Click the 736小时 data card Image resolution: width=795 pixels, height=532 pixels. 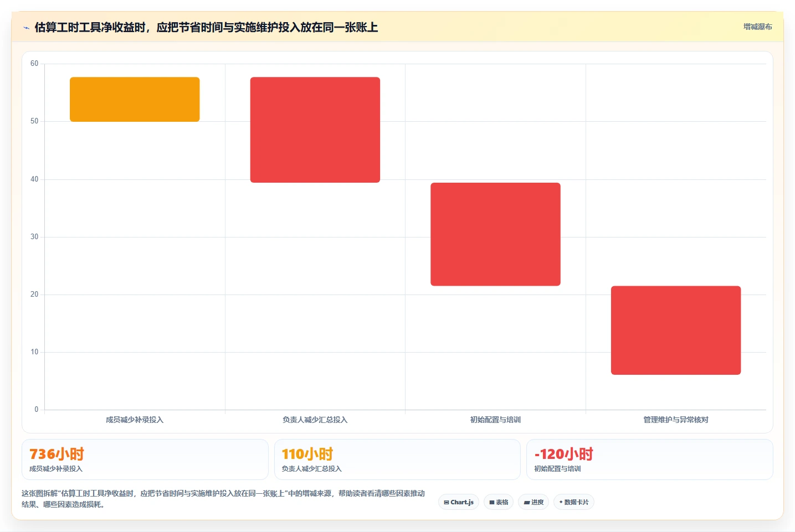coord(145,459)
